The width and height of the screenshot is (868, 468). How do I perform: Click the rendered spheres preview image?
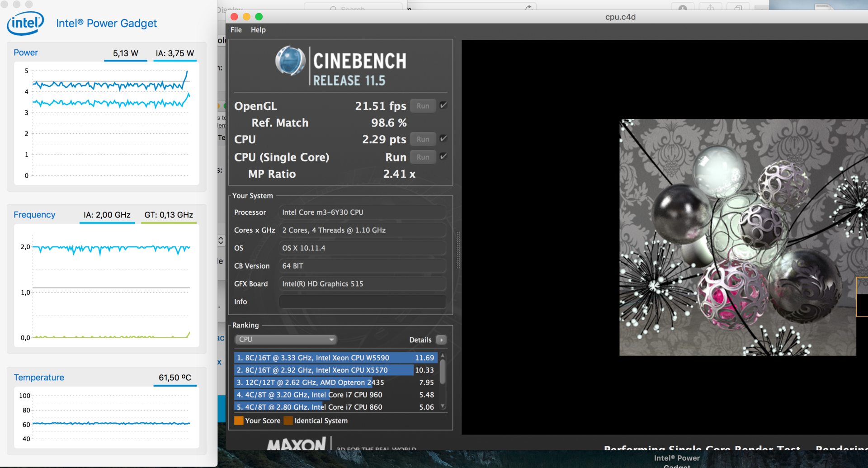[x=743, y=237]
